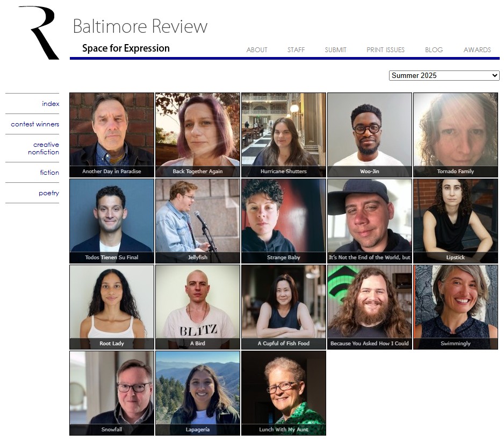
Task: View the "Lapageria" mountain photo tile
Action: pyautogui.click(x=198, y=393)
